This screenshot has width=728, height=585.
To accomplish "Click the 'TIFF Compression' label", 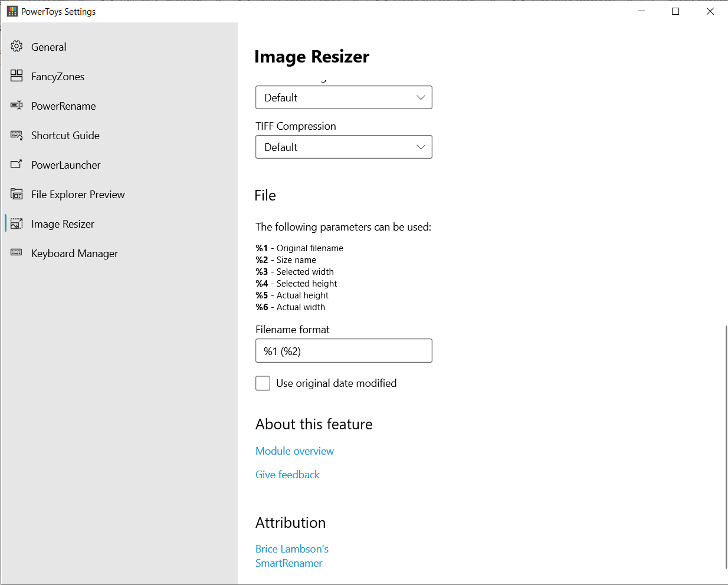I will (296, 126).
